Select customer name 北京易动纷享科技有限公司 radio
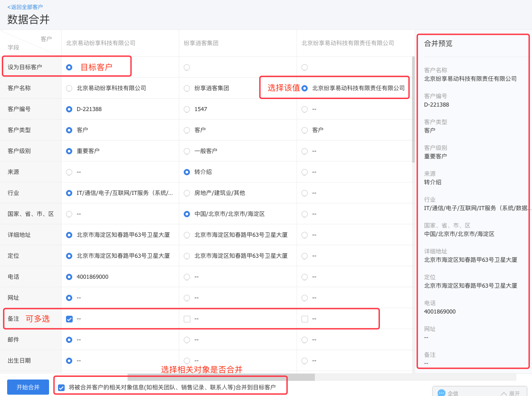This screenshot has height=396, width=532. [x=69, y=88]
